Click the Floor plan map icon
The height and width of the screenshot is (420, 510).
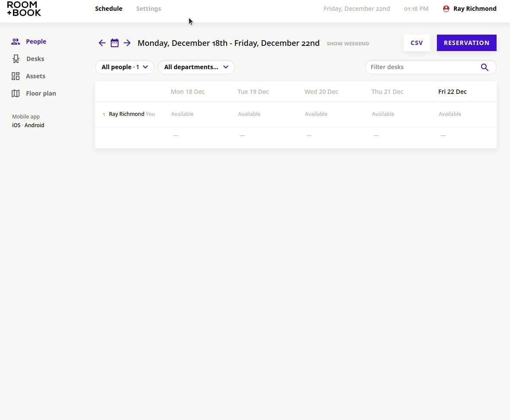[16, 93]
